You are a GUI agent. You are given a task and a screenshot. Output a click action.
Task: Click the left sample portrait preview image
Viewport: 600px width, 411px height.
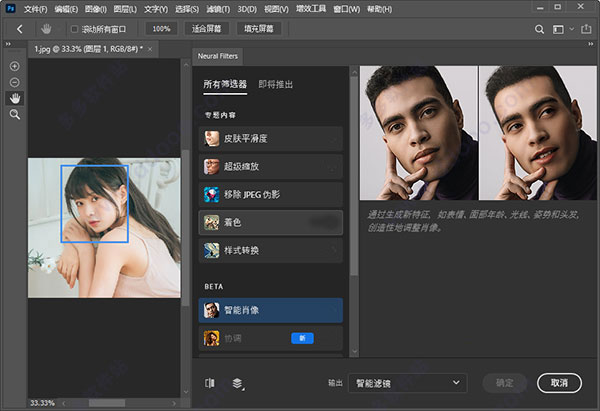tap(419, 133)
